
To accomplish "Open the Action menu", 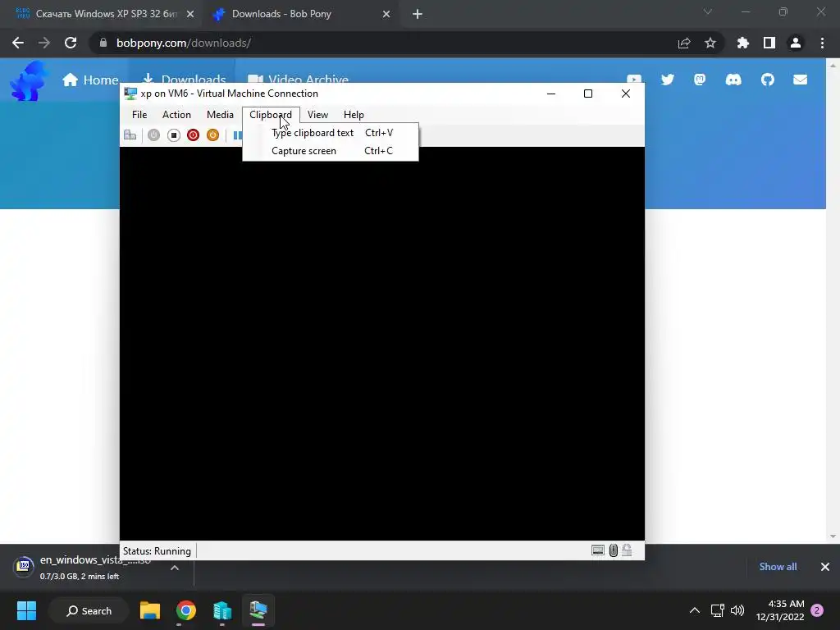I will (176, 115).
